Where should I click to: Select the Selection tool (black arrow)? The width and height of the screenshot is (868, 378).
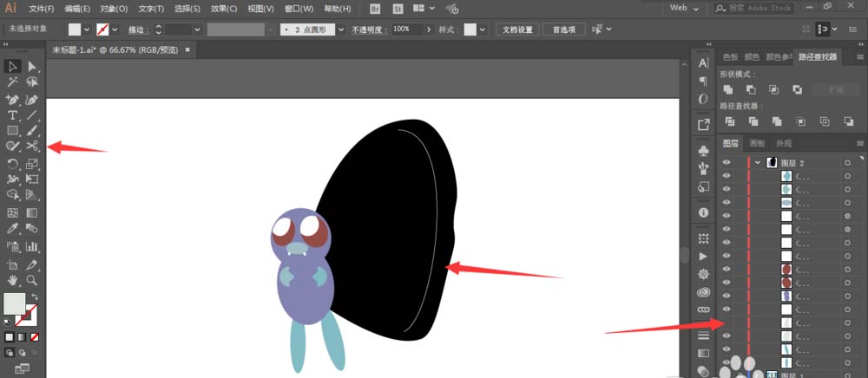[x=12, y=66]
